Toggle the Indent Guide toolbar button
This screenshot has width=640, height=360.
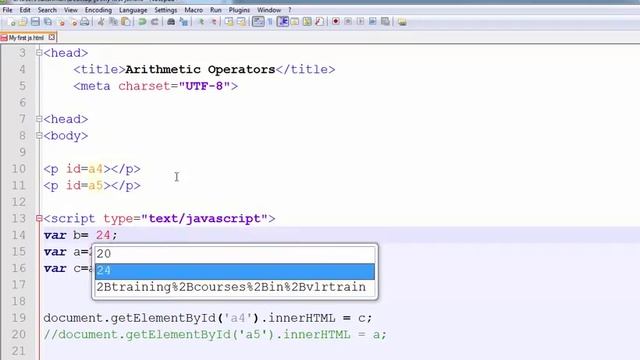coord(282,22)
